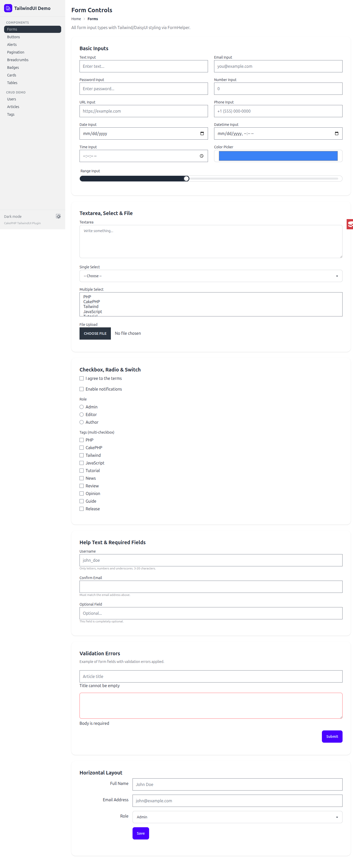The image size is (353, 868).
Task: Follow the Home breadcrumb link
Action: click(76, 19)
